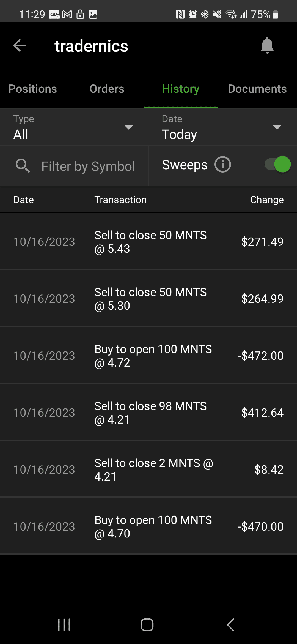Open notifications bell icon
The image size is (297, 644).
(x=267, y=45)
